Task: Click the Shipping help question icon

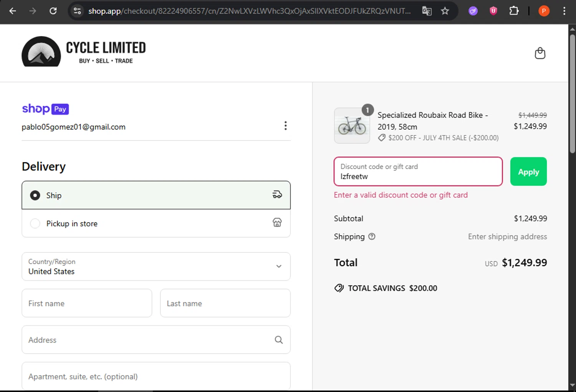Action: (372, 236)
